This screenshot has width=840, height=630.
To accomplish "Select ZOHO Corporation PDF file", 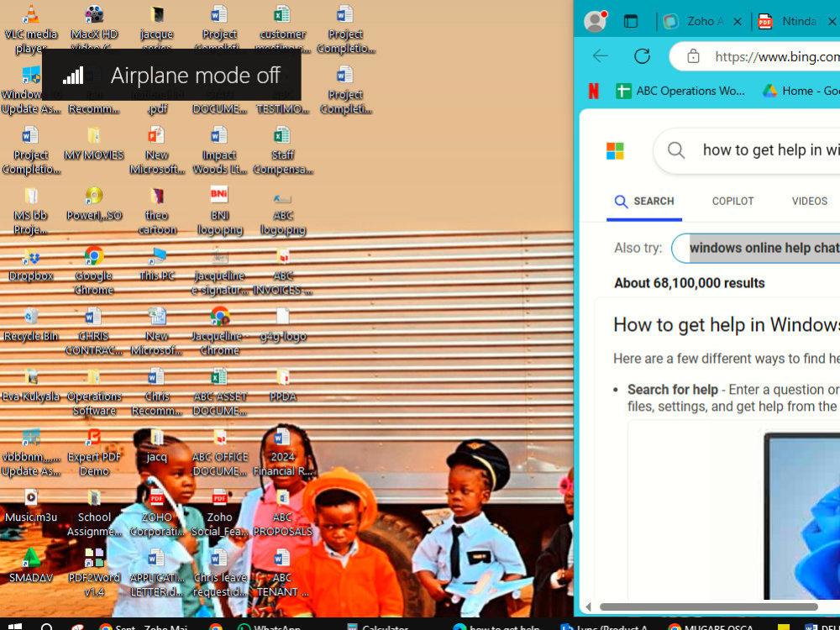I will (x=156, y=513).
